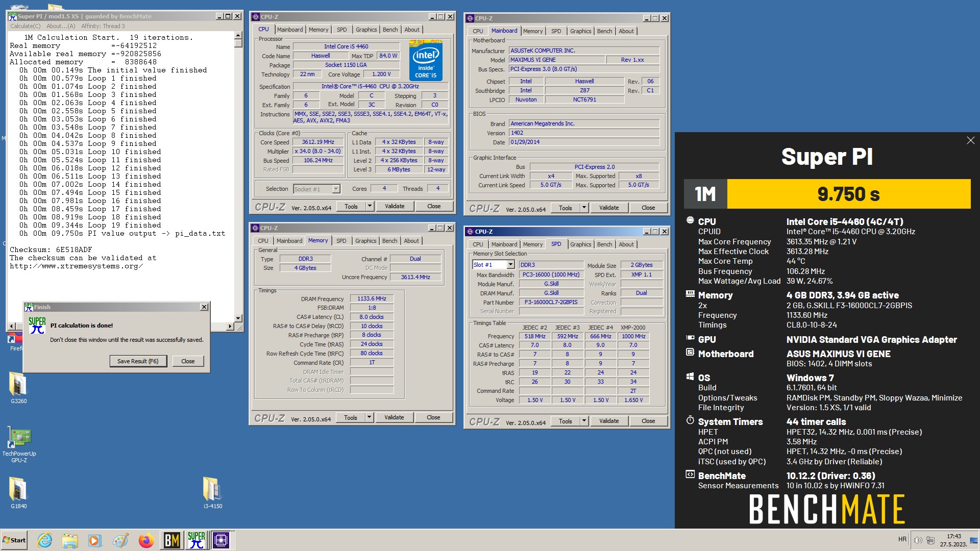Screen dimensions: 980x551
Task: Switch to BenchMate taskbar icon
Action: click(171, 540)
